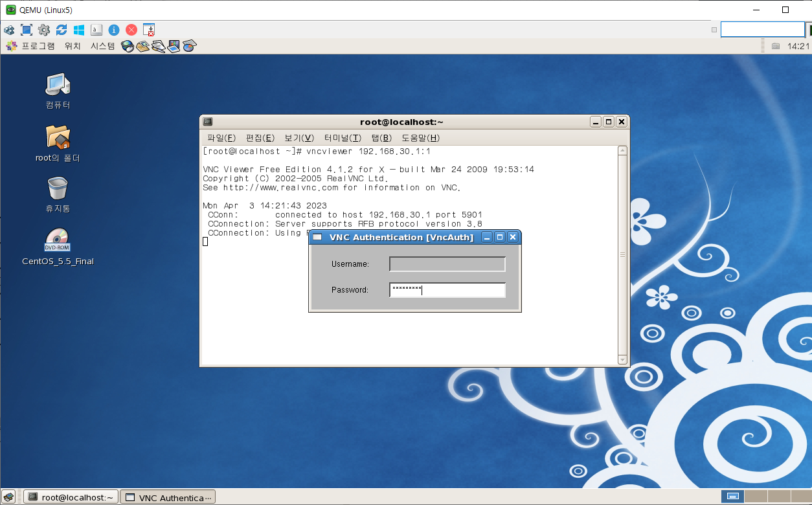Click 'Copyright (C) 2002-2005 RealVNC Ltd.' line
812x505 pixels.
pyautogui.click(x=296, y=179)
